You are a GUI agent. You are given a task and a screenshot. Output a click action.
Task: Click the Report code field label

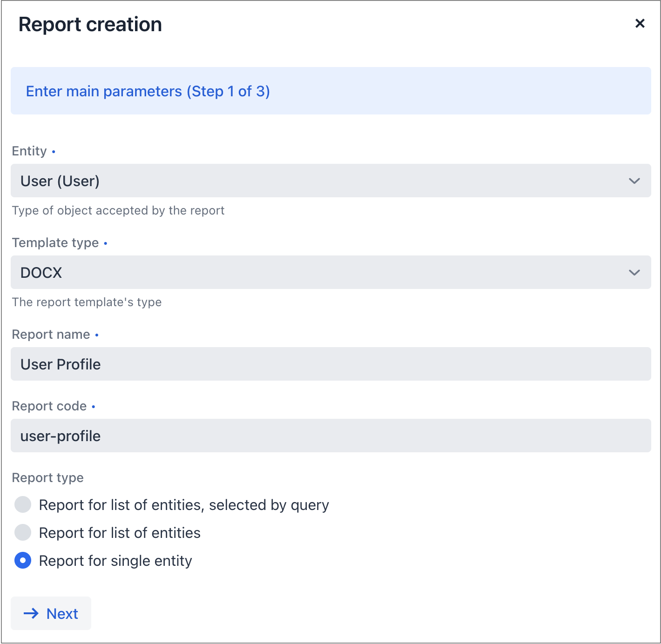[49, 406]
